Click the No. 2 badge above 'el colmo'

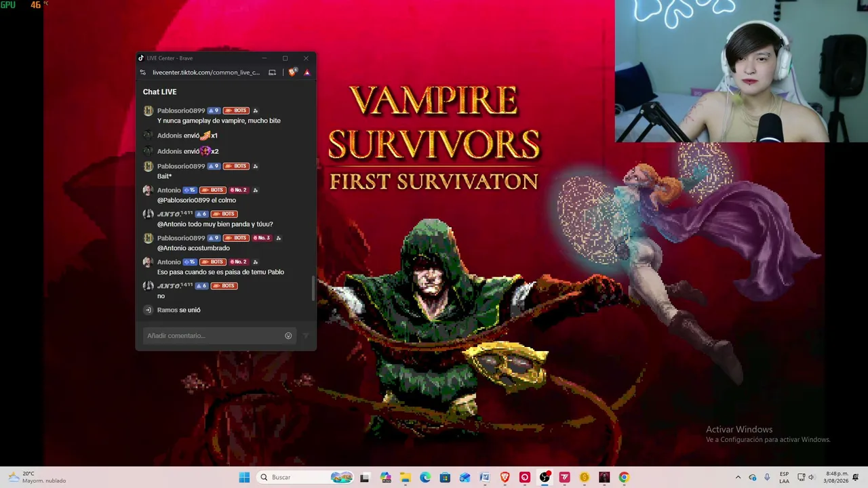pyautogui.click(x=238, y=190)
